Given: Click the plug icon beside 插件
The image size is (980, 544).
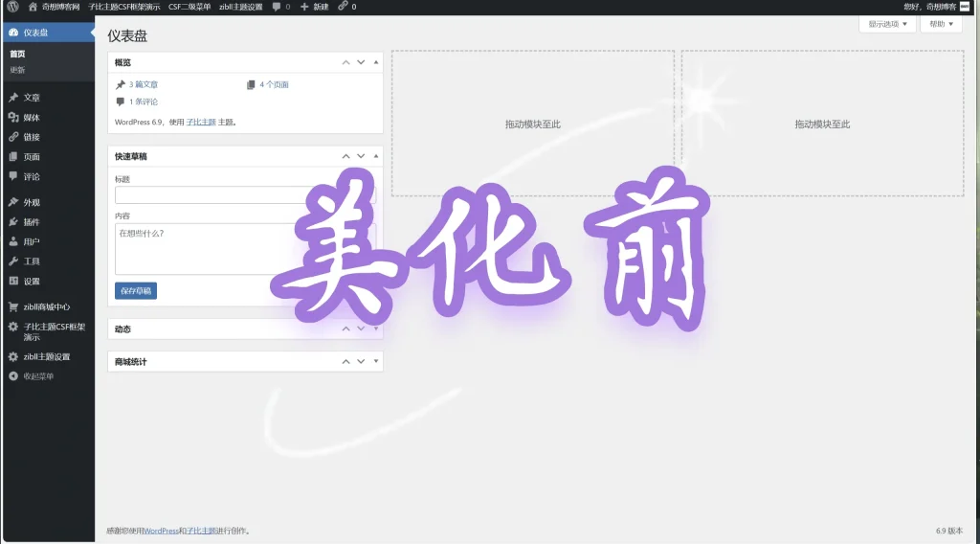Looking at the screenshot, I should 13,222.
